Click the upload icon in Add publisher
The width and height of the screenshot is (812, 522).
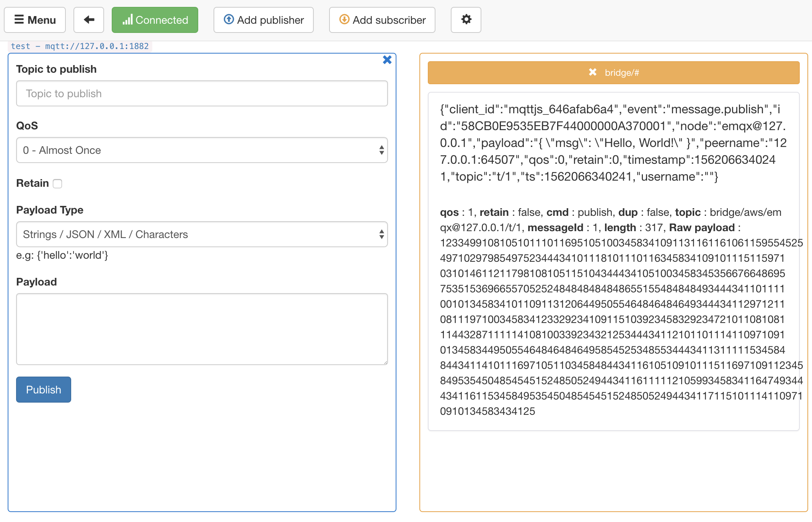(229, 19)
